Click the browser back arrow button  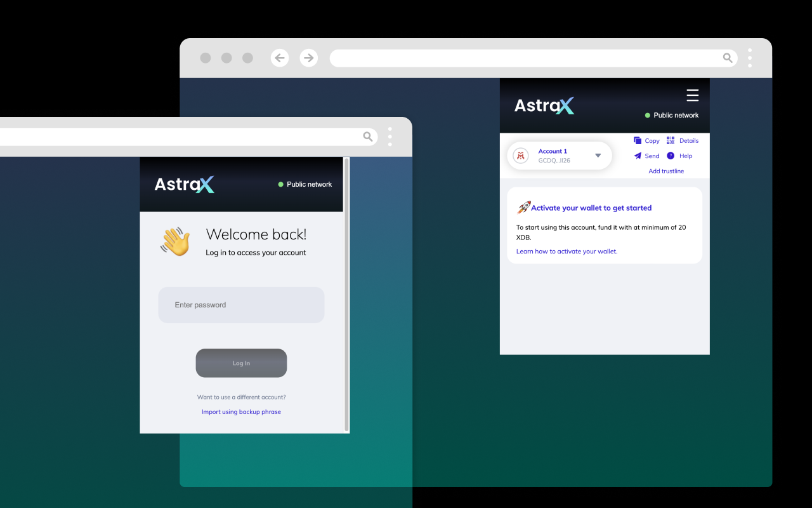pos(280,58)
